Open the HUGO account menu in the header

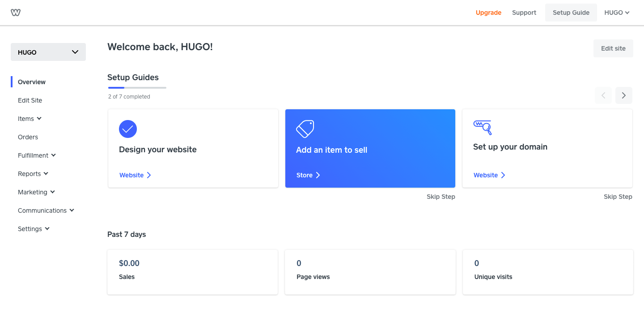(x=616, y=12)
